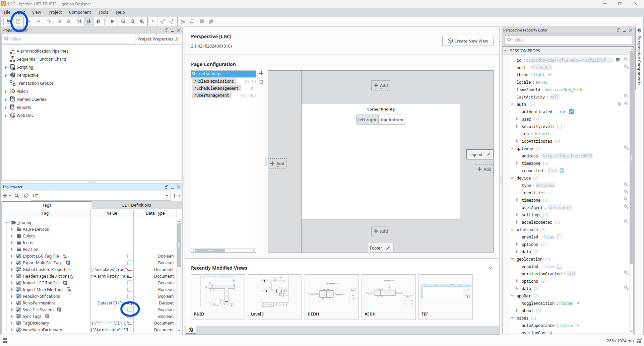Select top-bottom Corner Priority option
Image resolution: width=644 pixels, height=346 pixels.
click(392, 120)
